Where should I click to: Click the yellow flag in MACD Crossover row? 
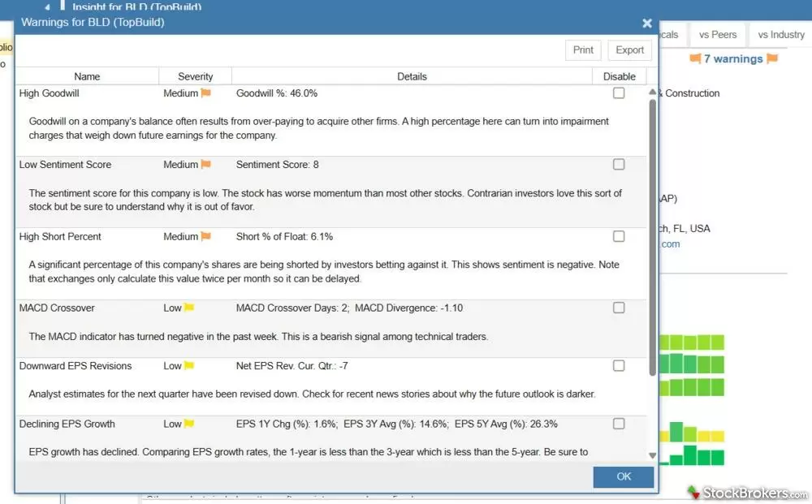pos(189,308)
